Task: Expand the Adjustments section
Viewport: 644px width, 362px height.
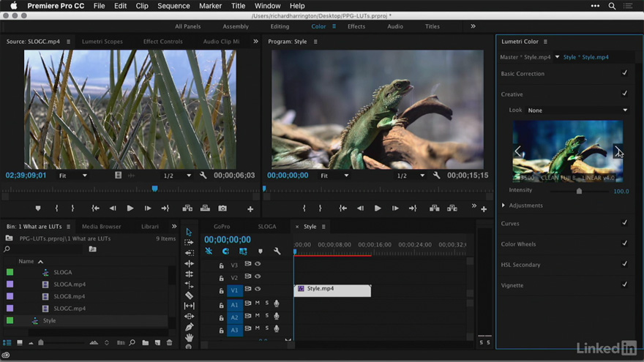Action: pyautogui.click(x=503, y=205)
